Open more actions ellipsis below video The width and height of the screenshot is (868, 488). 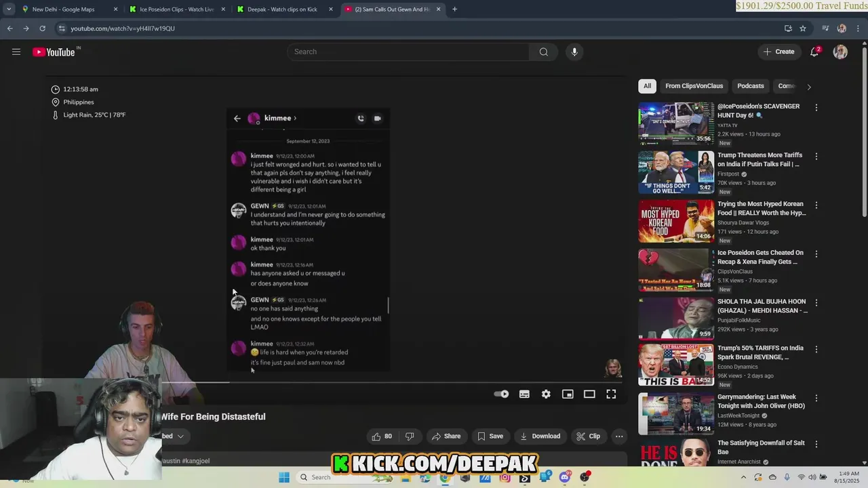pyautogui.click(x=619, y=436)
